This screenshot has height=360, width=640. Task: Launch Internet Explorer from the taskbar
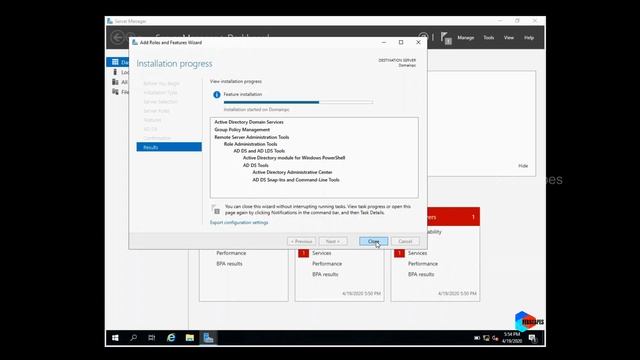point(171,338)
